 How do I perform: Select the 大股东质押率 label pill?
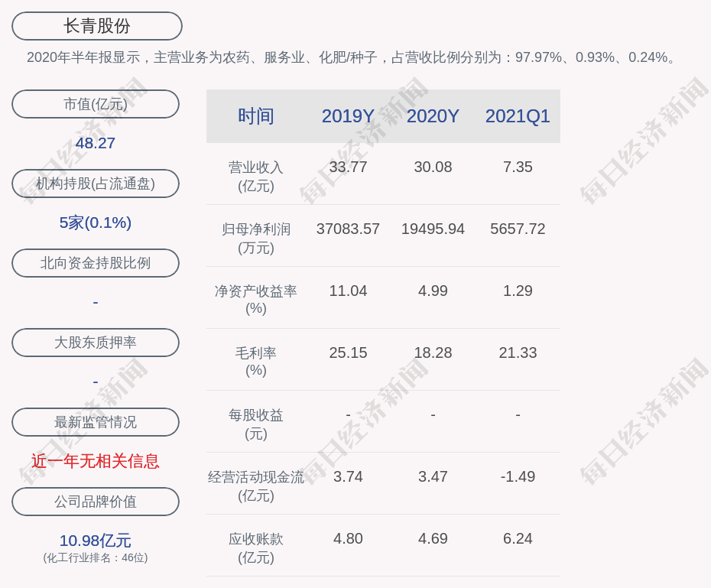click(x=96, y=343)
